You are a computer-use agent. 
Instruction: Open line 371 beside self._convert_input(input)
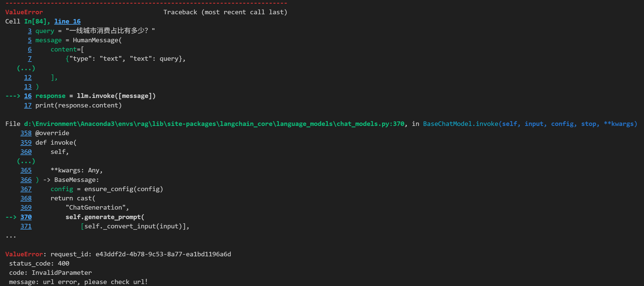(x=26, y=226)
